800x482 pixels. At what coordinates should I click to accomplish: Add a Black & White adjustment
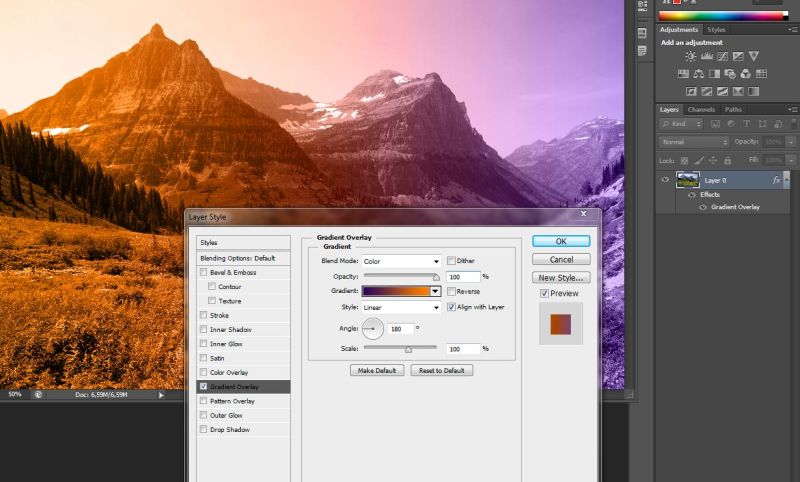714,74
